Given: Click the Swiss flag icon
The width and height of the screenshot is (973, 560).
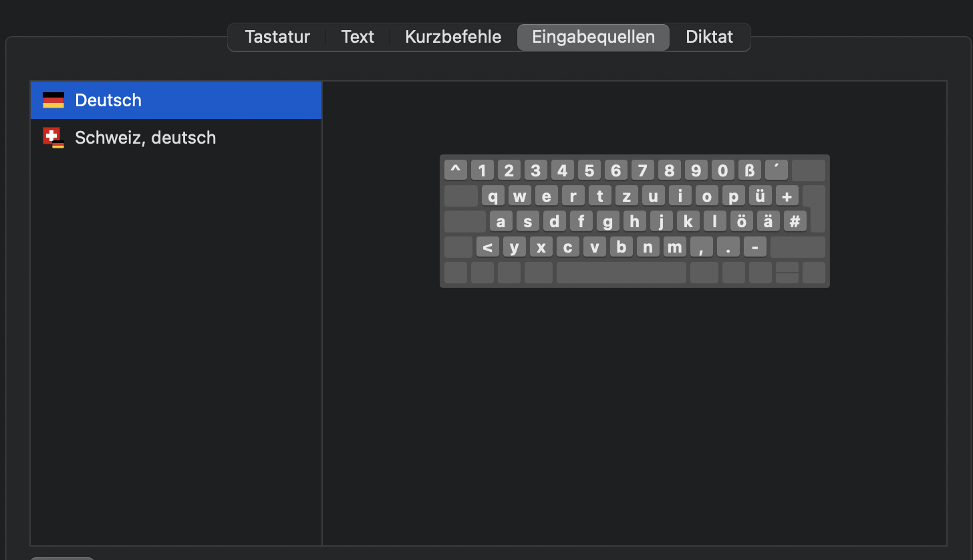Looking at the screenshot, I should (53, 138).
